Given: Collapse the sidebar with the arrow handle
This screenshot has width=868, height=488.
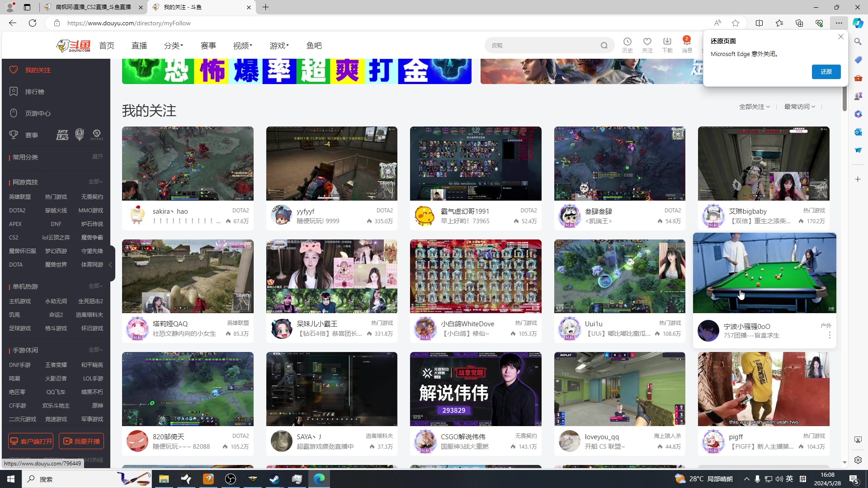Looking at the screenshot, I should point(111,265).
